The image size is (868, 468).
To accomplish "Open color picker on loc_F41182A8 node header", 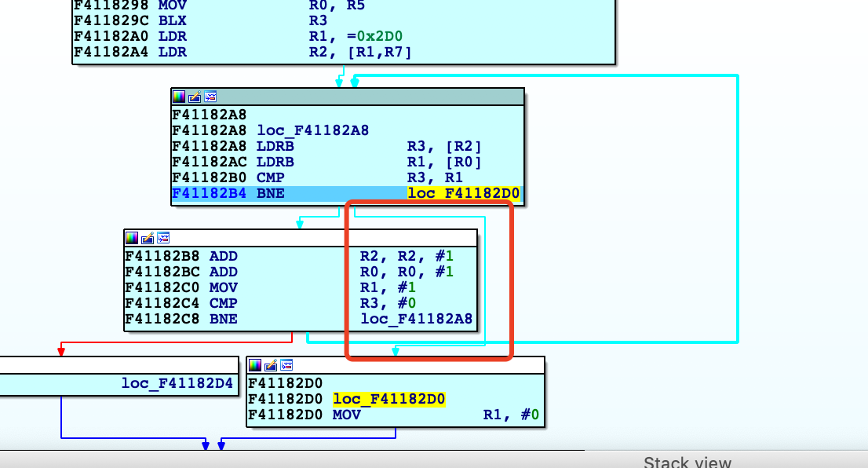I will coord(179,97).
